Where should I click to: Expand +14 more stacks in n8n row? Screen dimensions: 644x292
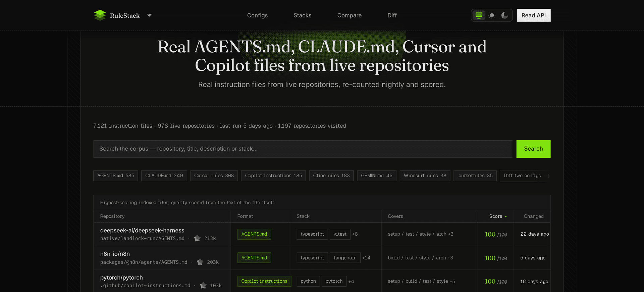pyautogui.click(x=366, y=258)
